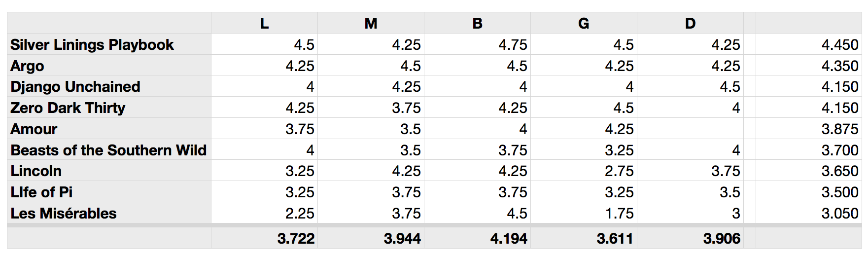This screenshot has height=256, width=868.
Task: Select the G column average 3.611
Action: (615, 239)
